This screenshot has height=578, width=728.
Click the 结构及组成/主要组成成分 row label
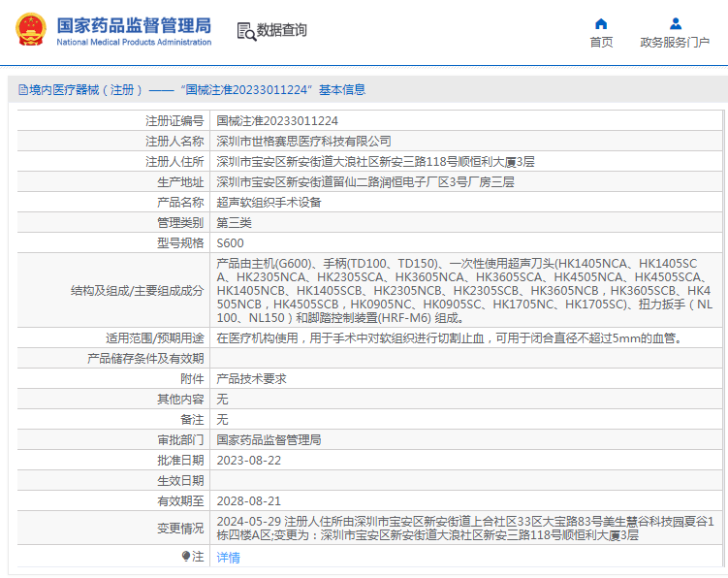138,291
